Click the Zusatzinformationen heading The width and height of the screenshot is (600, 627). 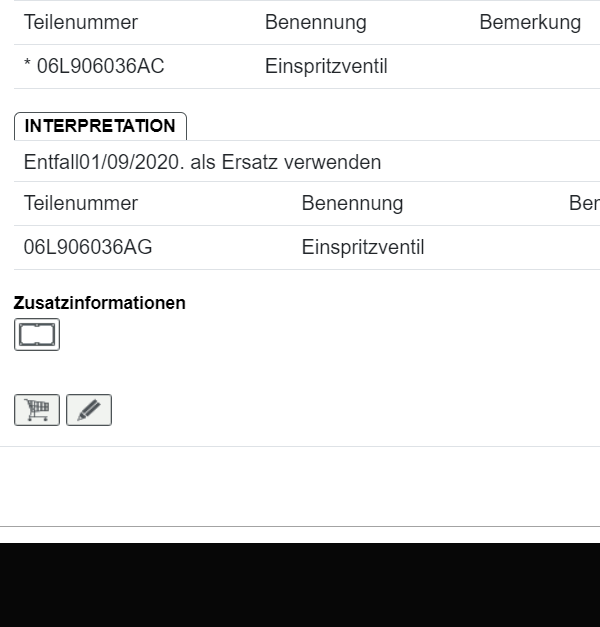[x=100, y=302]
